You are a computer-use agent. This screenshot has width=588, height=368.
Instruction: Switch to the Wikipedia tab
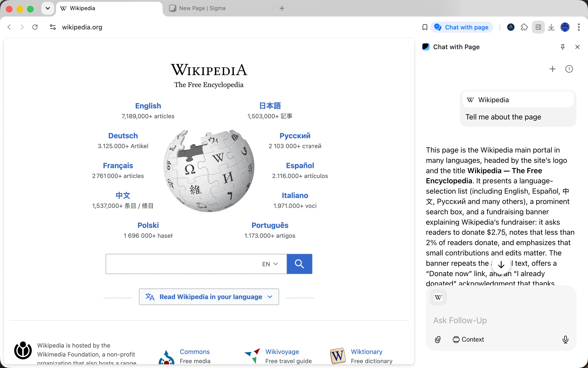tap(110, 8)
